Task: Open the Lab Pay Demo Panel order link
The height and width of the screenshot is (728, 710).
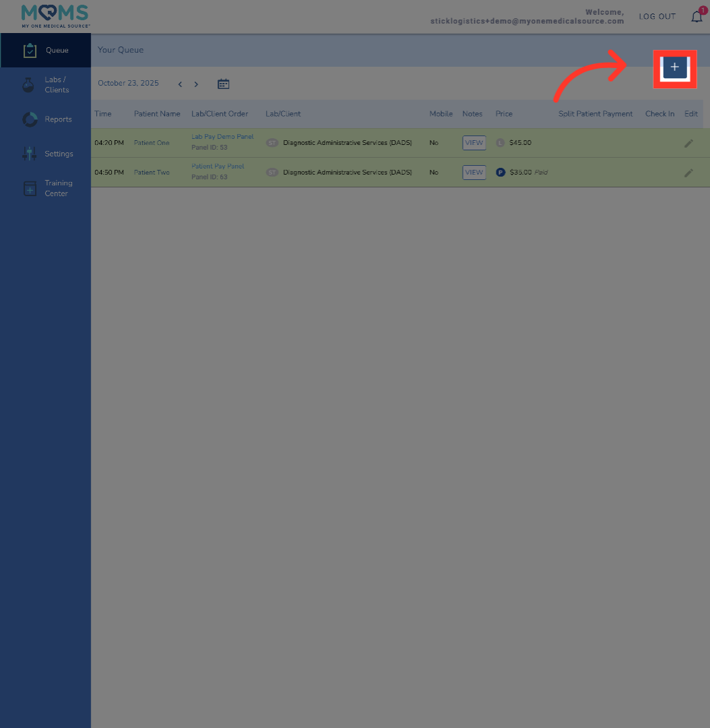Action: coord(222,136)
